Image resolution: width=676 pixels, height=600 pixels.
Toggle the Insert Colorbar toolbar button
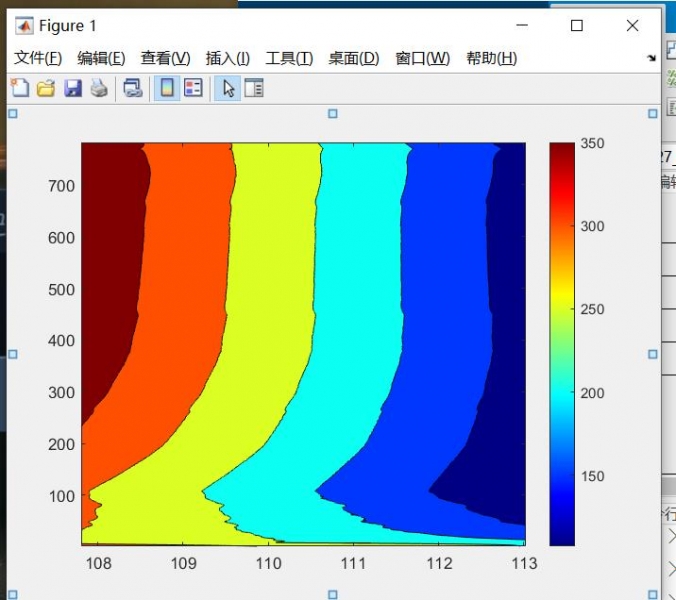pos(166,88)
